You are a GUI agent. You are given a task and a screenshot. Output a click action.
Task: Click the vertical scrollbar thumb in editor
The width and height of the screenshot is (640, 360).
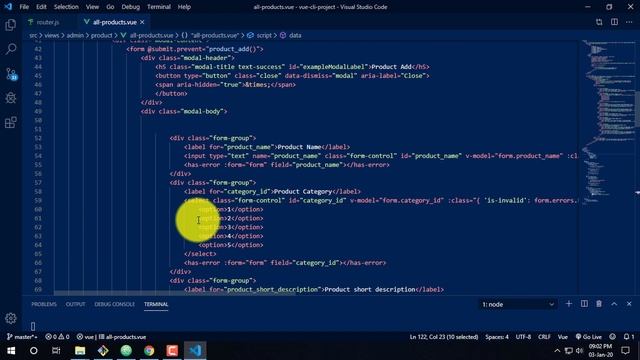pos(637,108)
